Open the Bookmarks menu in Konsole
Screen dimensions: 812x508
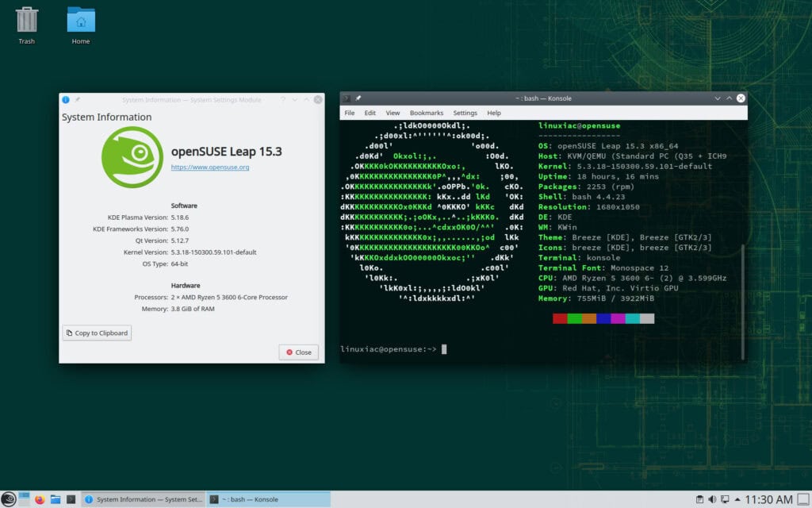[427, 113]
